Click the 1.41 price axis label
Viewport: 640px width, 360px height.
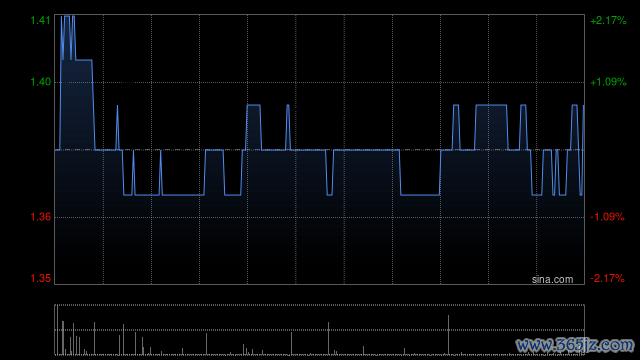click(x=40, y=20)
